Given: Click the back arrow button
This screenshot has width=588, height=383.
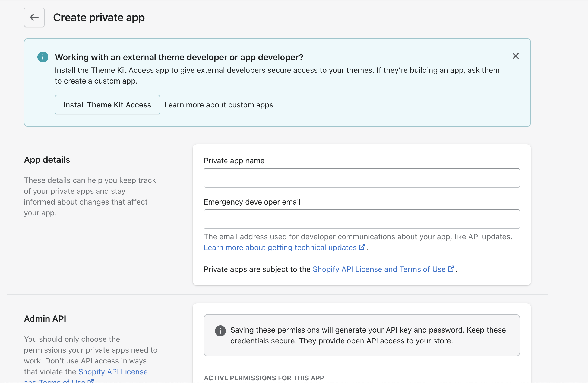Looking at the screenshot, I should click(x=34, y=17).
